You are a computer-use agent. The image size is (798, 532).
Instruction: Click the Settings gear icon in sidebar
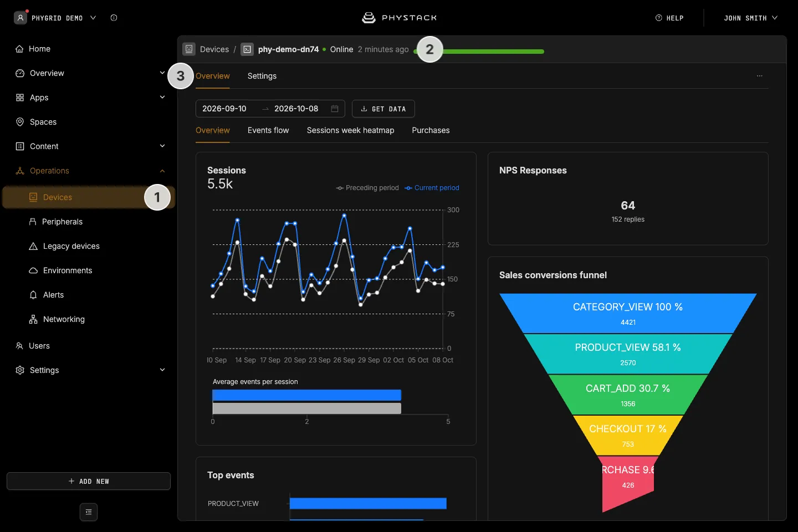click(x=20, y=370)
